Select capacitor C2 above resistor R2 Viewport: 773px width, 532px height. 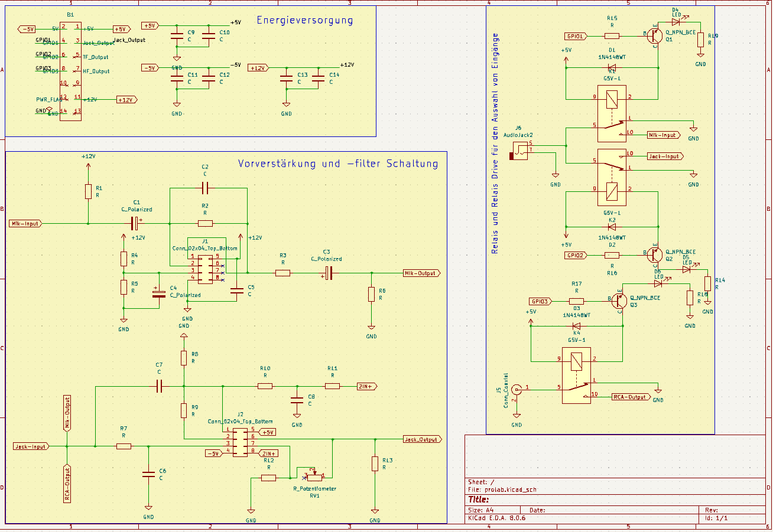coord(204,188)
